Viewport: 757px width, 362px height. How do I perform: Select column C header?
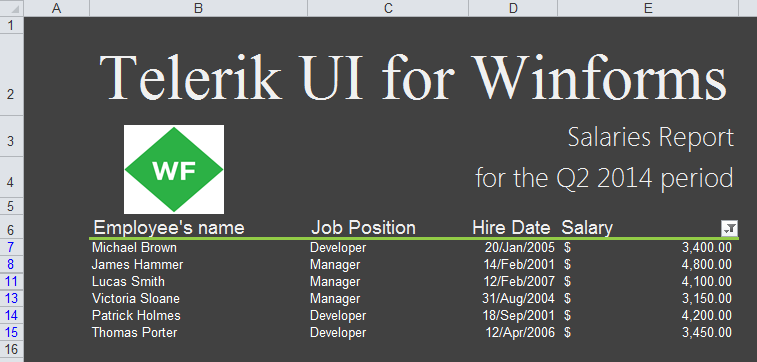[388, 8]
